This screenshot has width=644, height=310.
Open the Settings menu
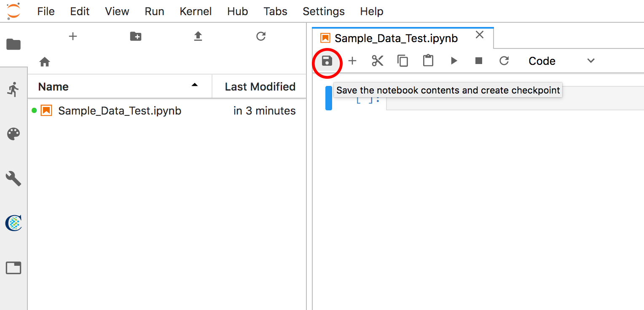(324, 11)
